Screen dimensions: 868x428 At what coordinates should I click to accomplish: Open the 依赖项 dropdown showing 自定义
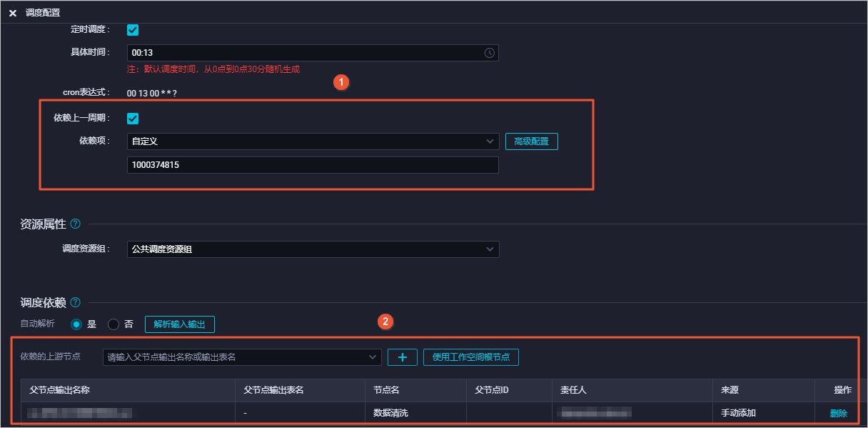point(313,141)
